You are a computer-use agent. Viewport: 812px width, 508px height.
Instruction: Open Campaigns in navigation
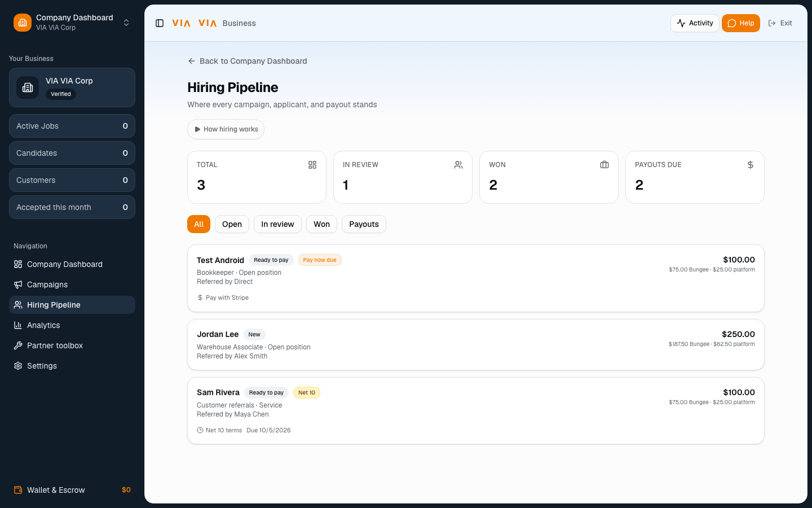pyautogui.click(x=72, y=284)
